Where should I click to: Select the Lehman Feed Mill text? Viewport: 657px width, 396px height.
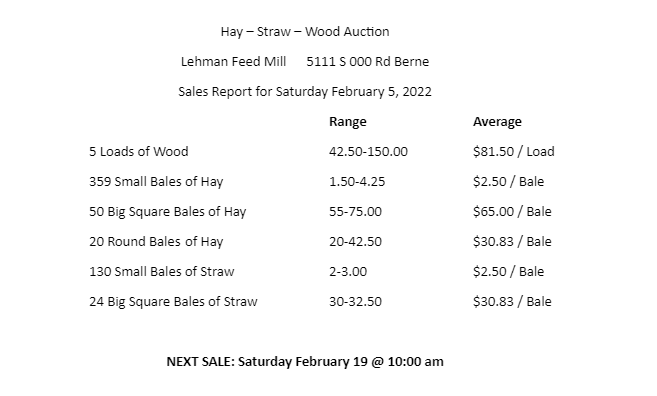pyautogui.click(x=233, y=62)
